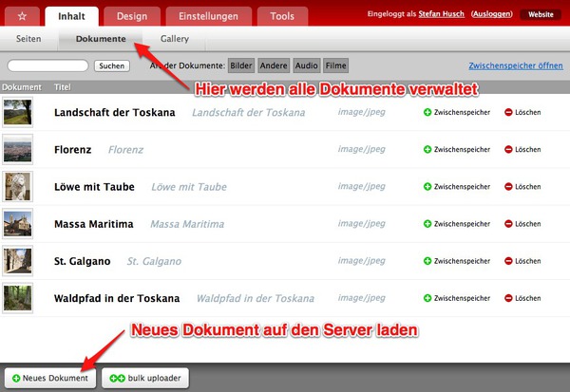Click the Neues Dokument button
Image resolution: width=570 pixels, height=392 pixels.
click(50, 378)
